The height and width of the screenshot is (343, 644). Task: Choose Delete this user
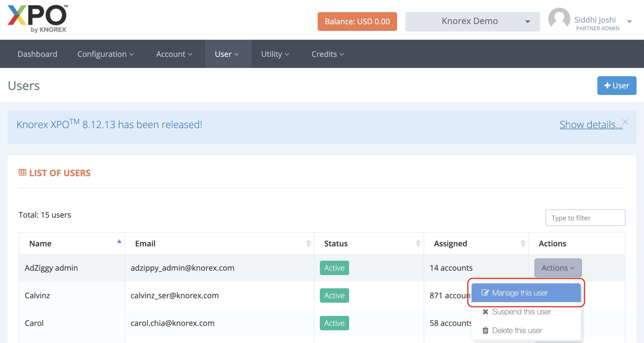pyautogui.click(x=526, y=330)
